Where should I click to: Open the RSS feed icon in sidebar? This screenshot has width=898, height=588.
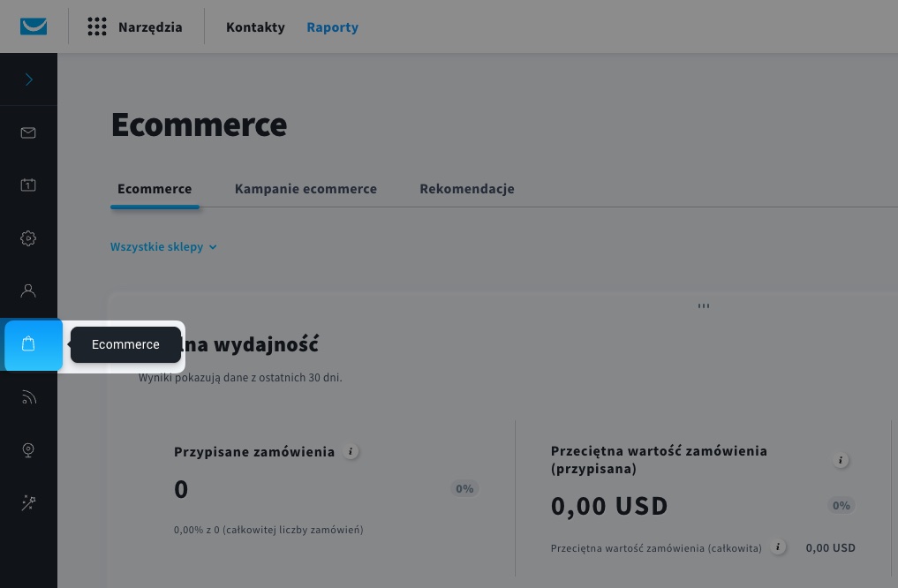pyautogui.click(x=28, y=397)
